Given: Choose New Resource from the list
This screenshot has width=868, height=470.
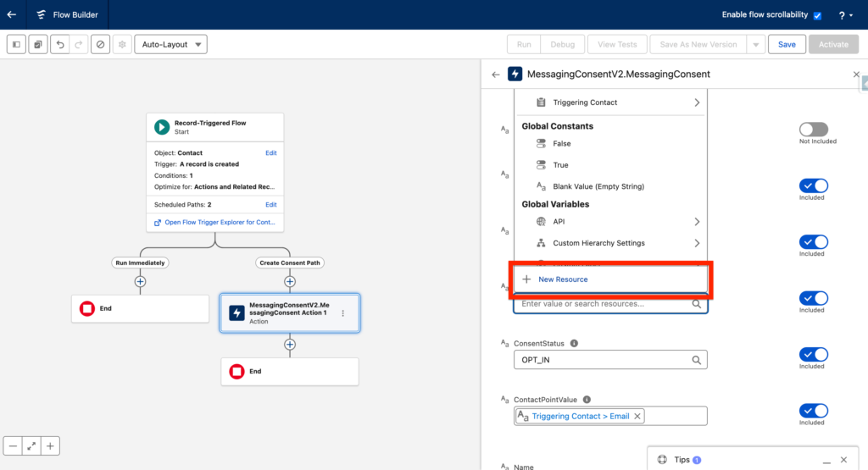Looking at the screenshot, I should point(563,279).
